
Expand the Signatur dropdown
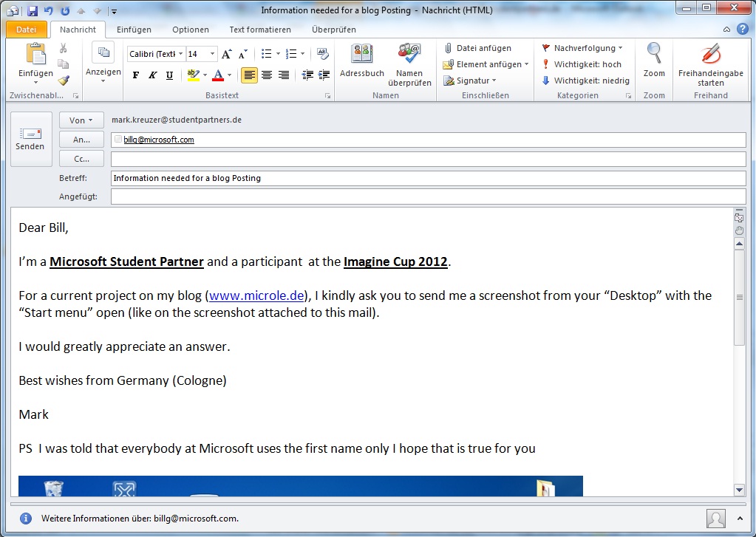(470, 81)
